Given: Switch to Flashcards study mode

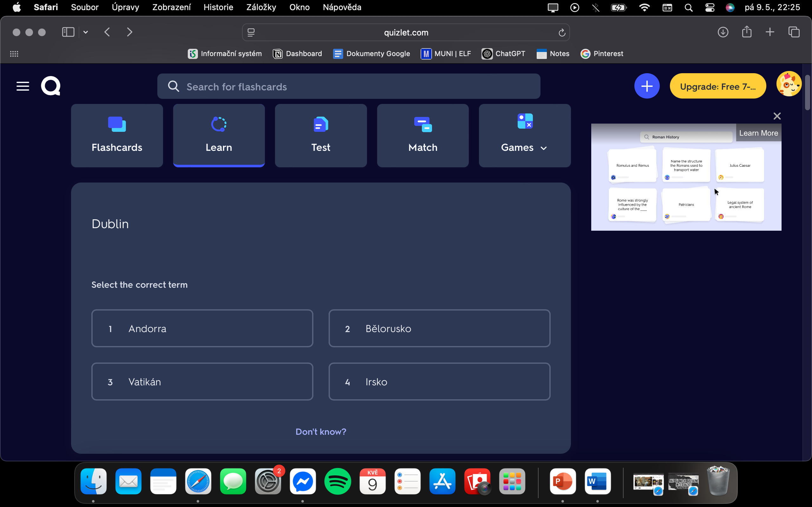Looking at the screenshot, I should click(116, 136).
